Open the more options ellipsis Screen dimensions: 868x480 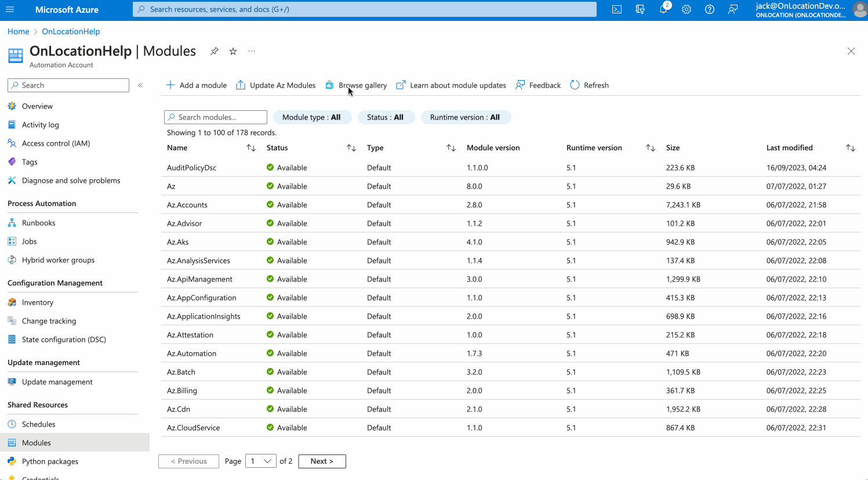point(252,51)
